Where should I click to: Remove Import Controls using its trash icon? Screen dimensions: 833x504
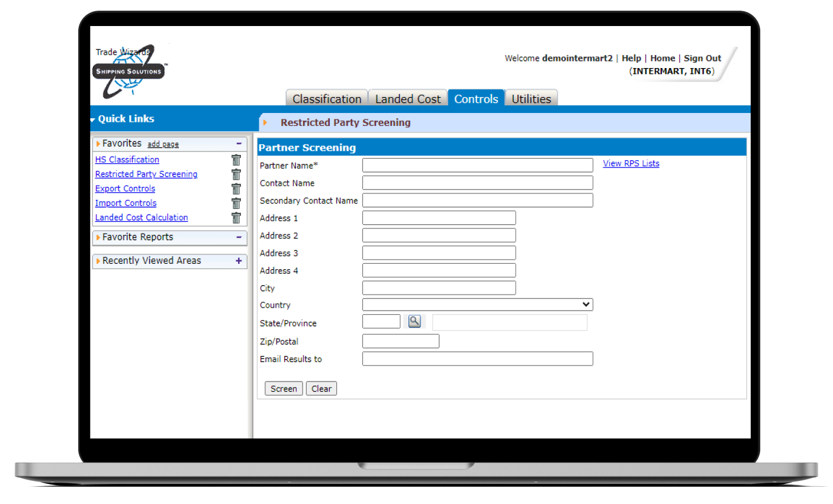[236, 203]
